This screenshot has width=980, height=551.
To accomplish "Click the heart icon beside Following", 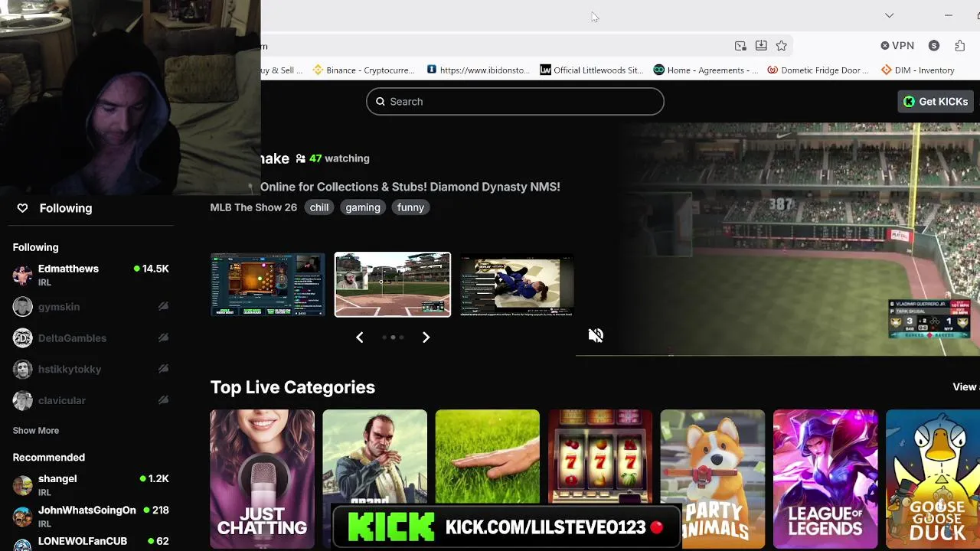I will (22, 208).
